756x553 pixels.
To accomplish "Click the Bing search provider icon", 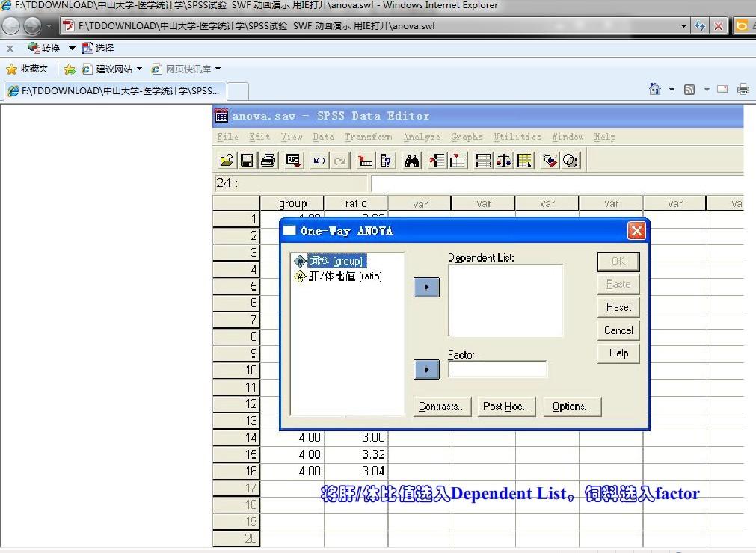I will click(742, 25).
